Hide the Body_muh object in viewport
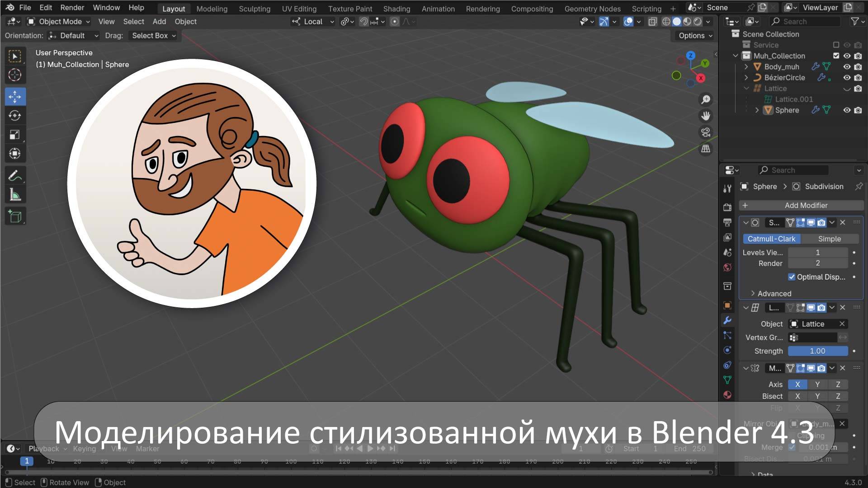This screenshot has width=868, height=488. (847, 67)
